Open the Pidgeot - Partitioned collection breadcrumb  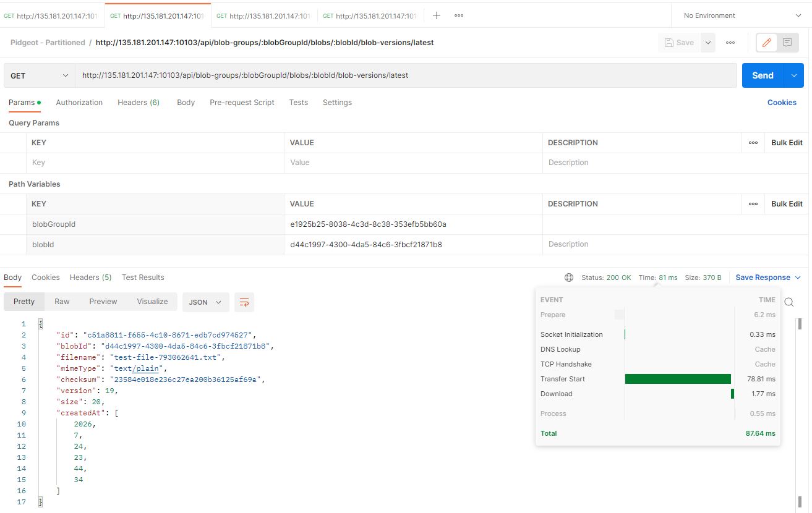point(48,43)
